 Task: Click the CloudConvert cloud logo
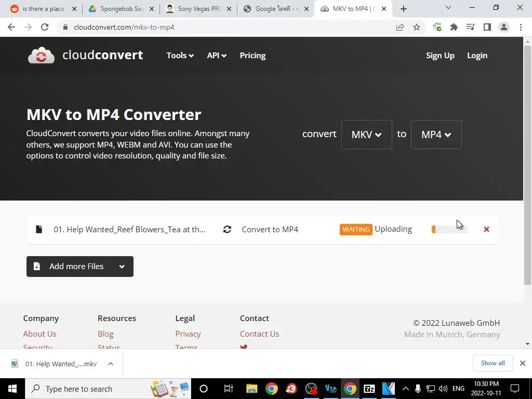(x=41, y=55)
